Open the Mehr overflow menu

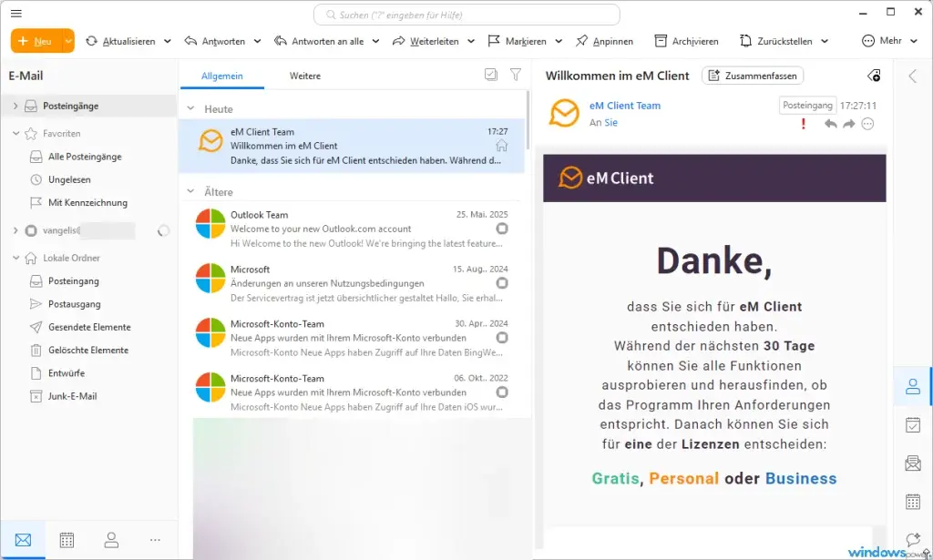tap(889, 41)
